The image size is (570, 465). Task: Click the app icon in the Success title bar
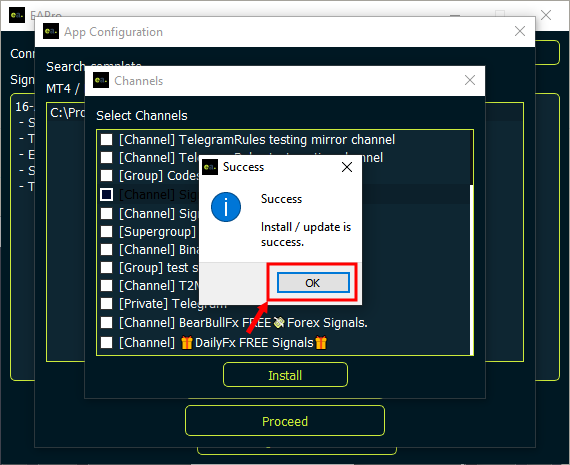point(210,167)
